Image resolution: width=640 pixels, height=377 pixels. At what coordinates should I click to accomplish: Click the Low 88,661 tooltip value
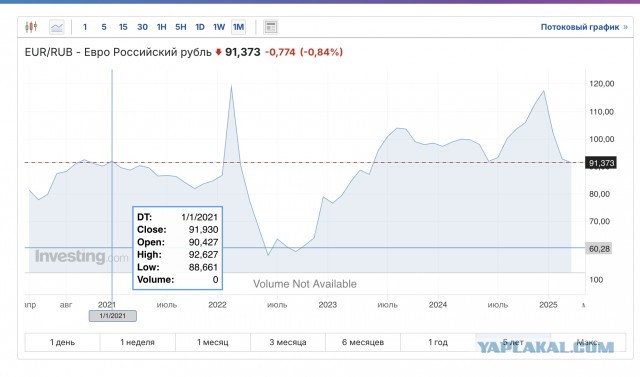point(203,267)
